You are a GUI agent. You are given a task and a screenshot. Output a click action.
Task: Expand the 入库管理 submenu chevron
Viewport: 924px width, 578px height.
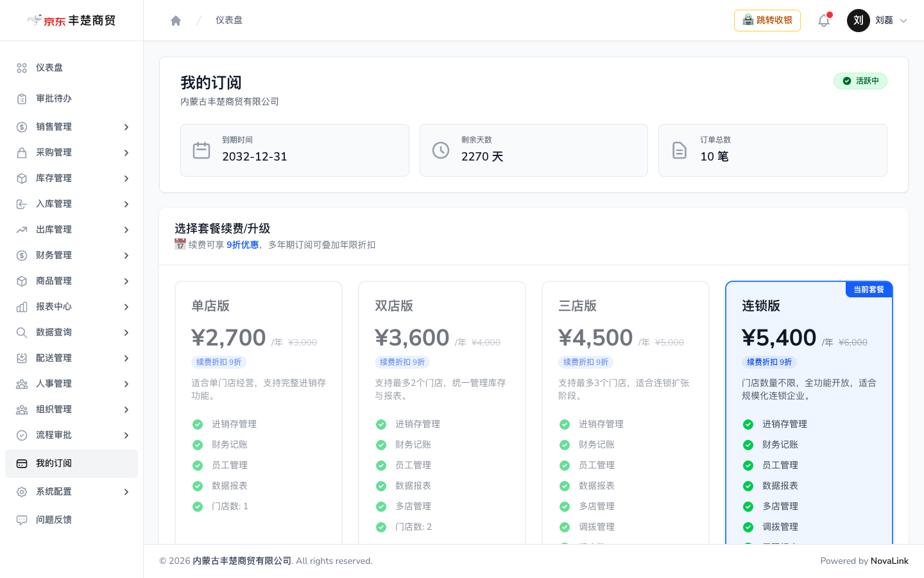[126, 204]
